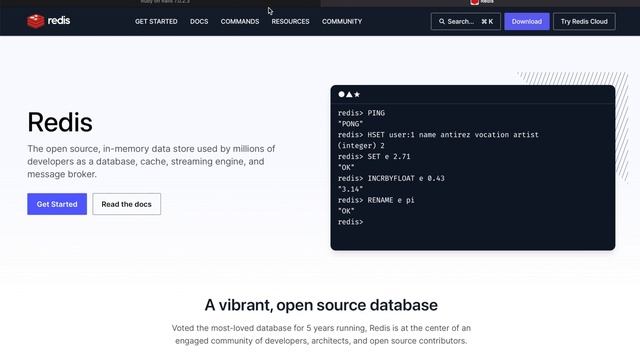The height and width of the screenshot is (360, 640).
Task: Open the COMMUNITY nav menu
Action: pos(342,22)
